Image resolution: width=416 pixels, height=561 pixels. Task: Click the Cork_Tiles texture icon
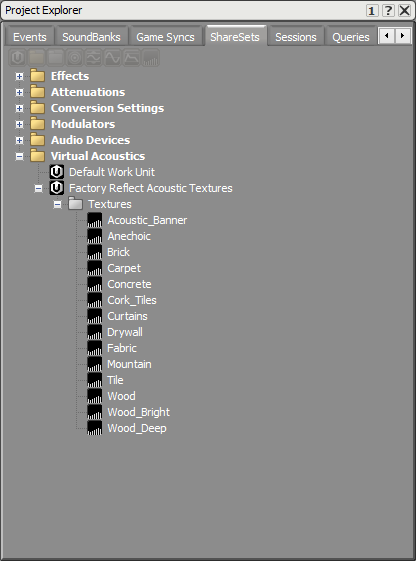[95, 300]
